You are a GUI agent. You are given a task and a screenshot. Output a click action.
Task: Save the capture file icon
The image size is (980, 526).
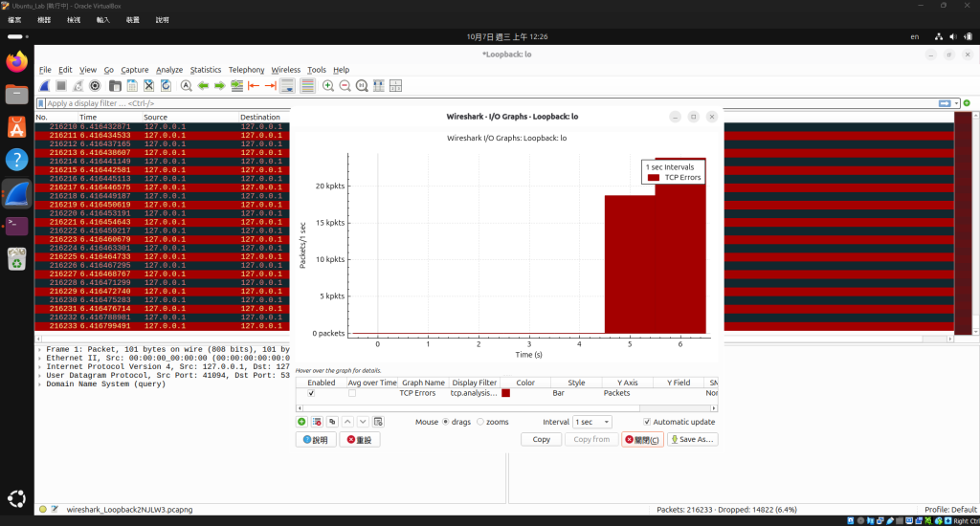132,85
